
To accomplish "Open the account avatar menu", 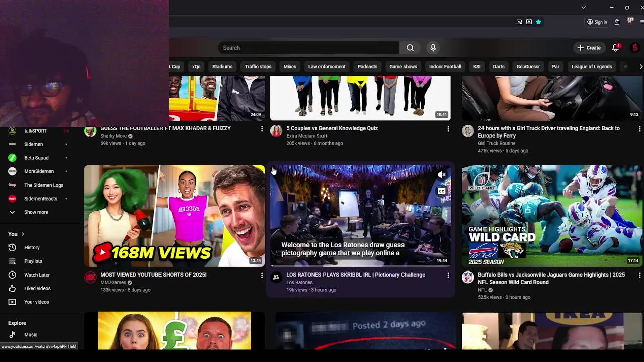I will pos(635,48).
